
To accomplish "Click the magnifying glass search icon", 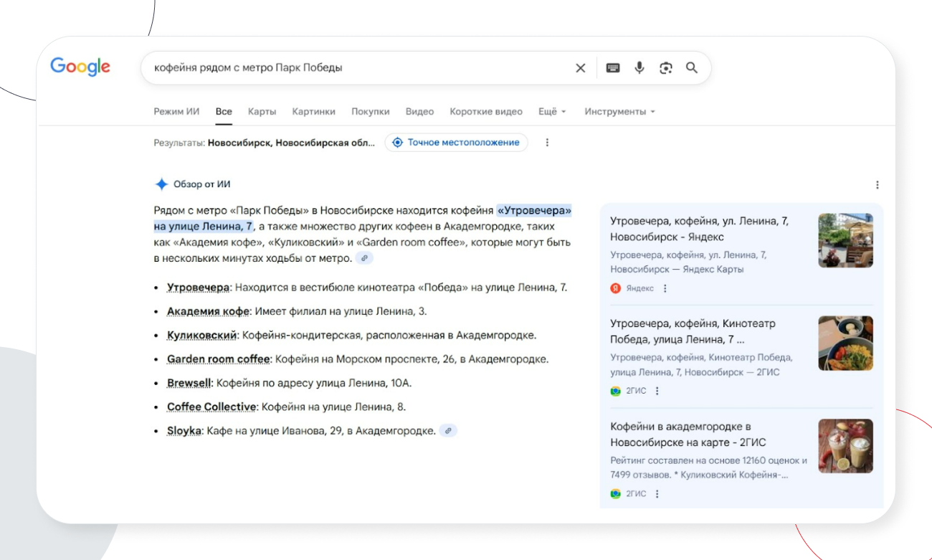I will tap(692, 68).
